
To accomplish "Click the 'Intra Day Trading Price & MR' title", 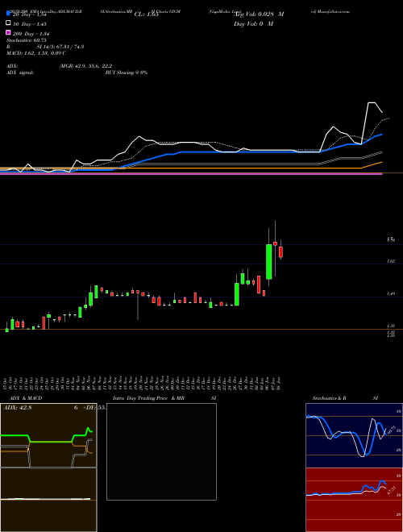I will click(x=148, y=398).
